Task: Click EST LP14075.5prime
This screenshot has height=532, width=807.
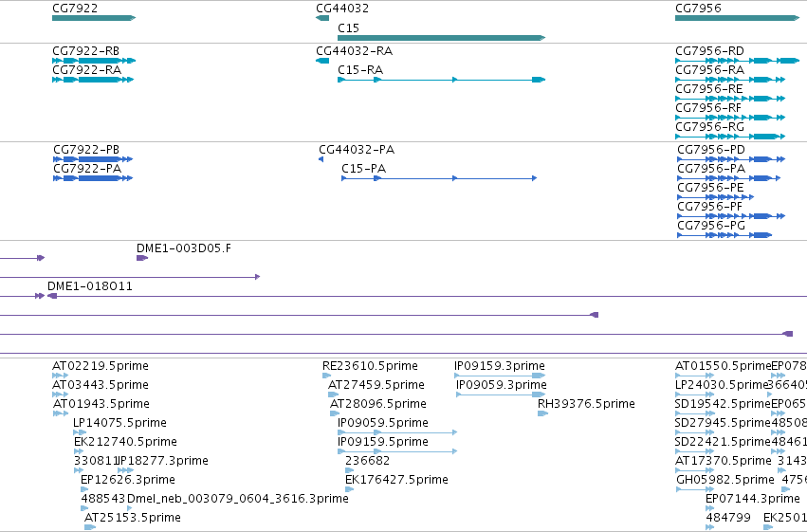Action: tap(119, 423)
